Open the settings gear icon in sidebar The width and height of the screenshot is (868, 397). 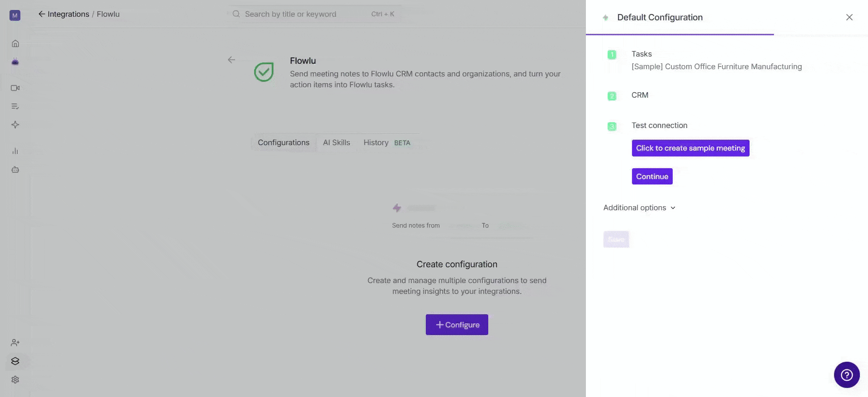(15, 380)
